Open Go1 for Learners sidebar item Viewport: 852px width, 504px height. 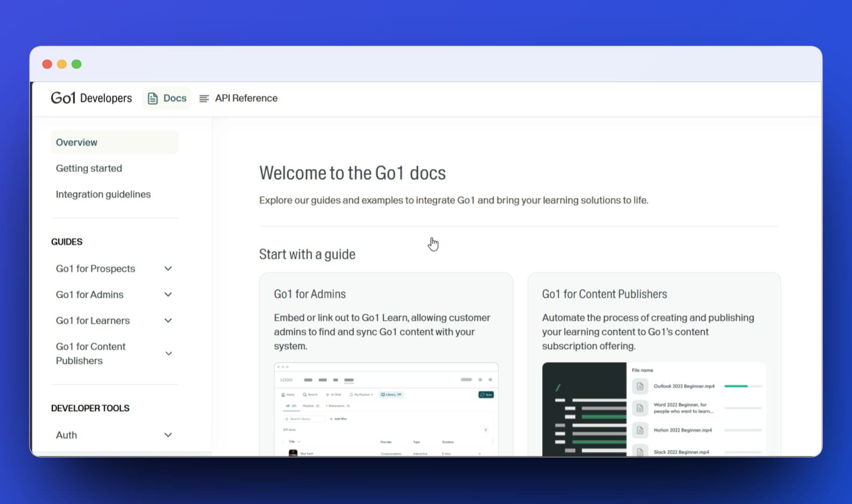[93, 321]
